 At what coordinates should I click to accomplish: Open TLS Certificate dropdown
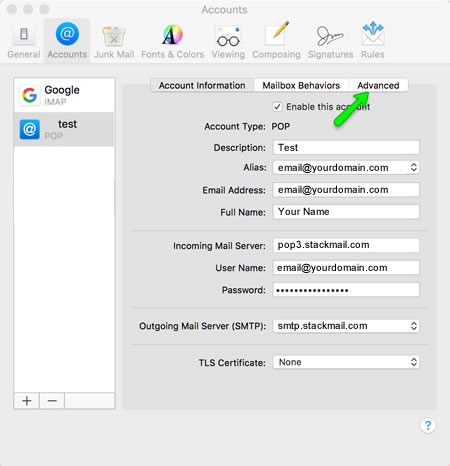coord(346,362)
